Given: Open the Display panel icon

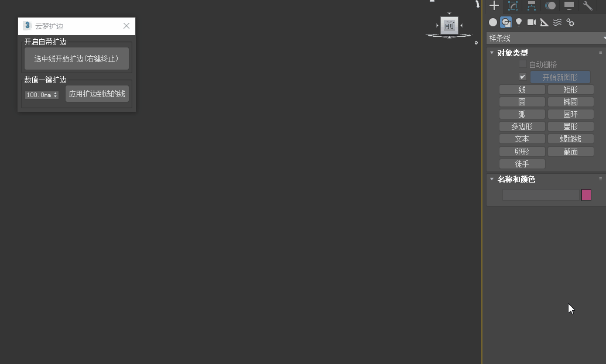Looking at the screenshot, I should pyautogui.click(x=569, y=5).
